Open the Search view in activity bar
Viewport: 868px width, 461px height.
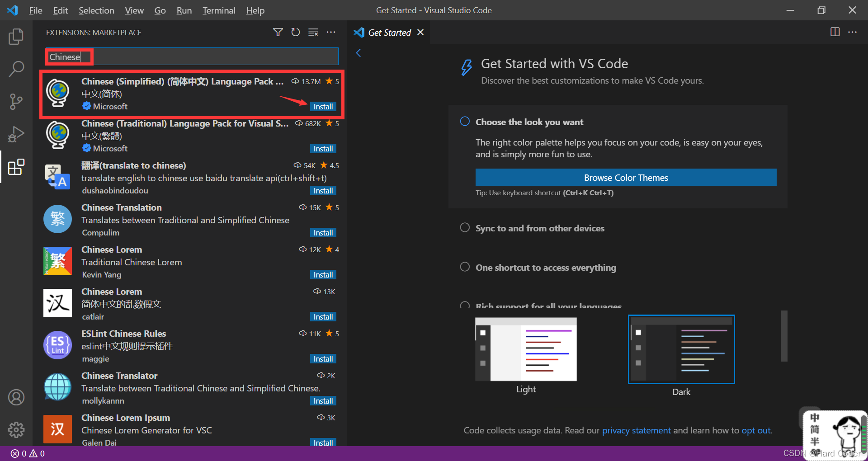[x=16, y=69]
